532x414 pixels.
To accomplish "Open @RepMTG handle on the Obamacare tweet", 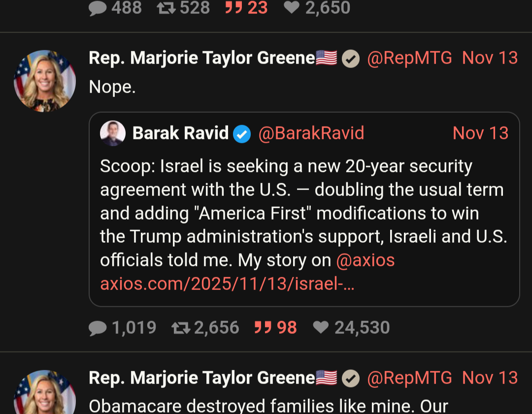I will point(409,378).
